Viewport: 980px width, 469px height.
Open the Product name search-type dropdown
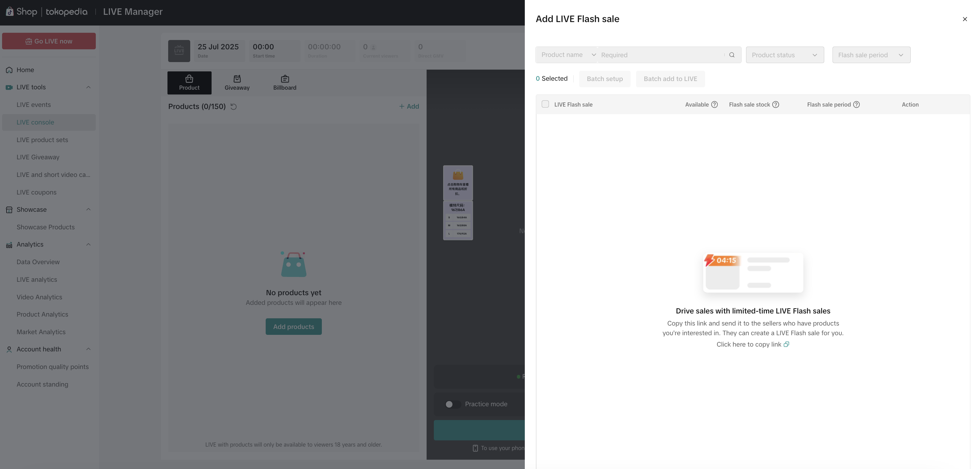pyautogui.click(x=567, y=55)
